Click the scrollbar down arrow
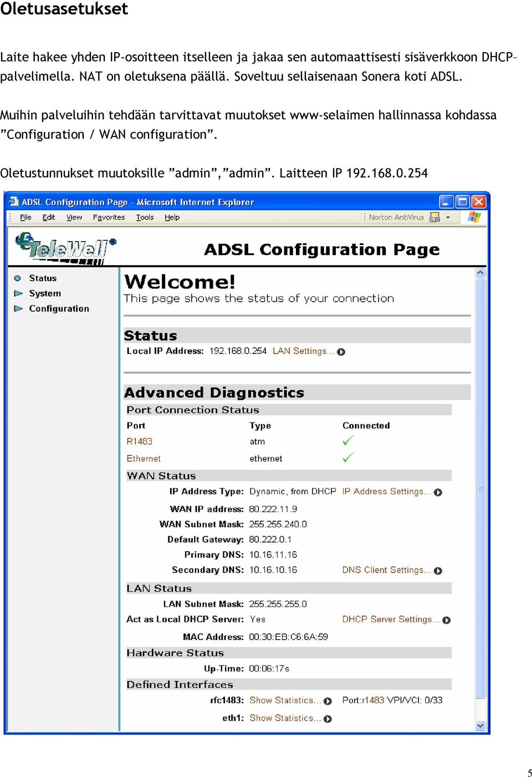 [x=480, y=726]
